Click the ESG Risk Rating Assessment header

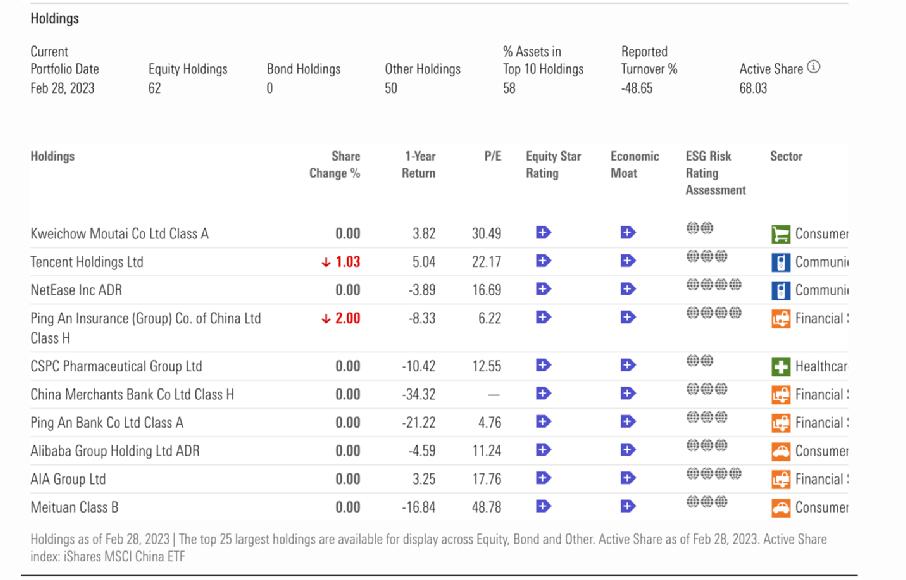tap(715, 173)
